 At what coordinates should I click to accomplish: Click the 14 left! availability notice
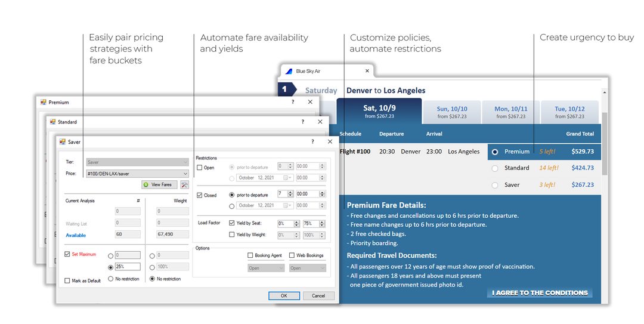tap(549, 168)
